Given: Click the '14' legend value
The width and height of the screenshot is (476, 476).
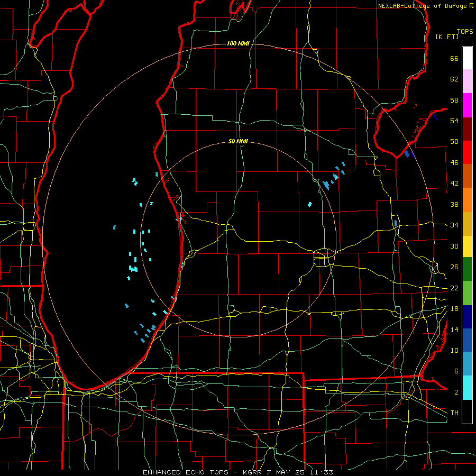Looking at the screenshot, I should [x=454, y=329].
